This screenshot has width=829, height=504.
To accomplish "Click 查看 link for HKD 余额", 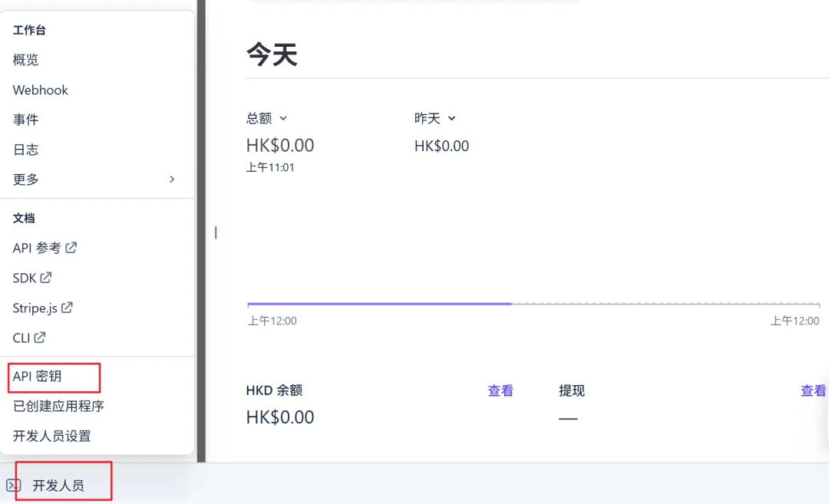I will (x=500, y=390).
